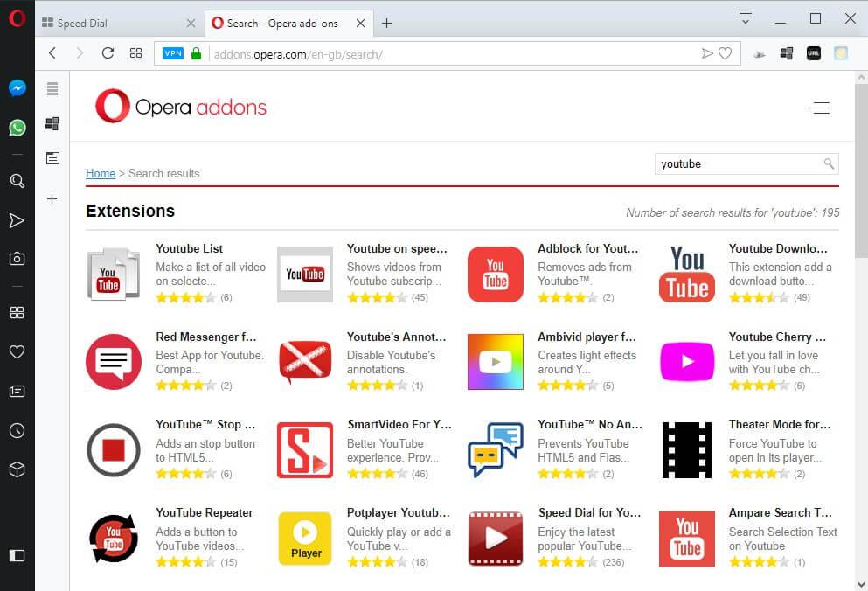Viewport: 868px width, 591px height.
Task: Open the Ampare Search Text extension title
Action: [x=781, y=513]
